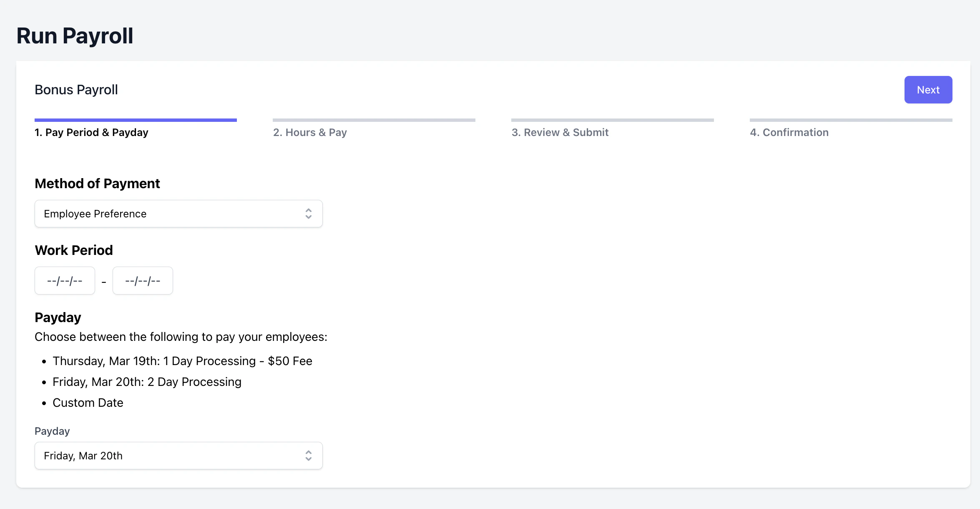The width and height of the screenshot is (980, 509).
Task: Click the blue progress bar for step one
Action: 136,120
